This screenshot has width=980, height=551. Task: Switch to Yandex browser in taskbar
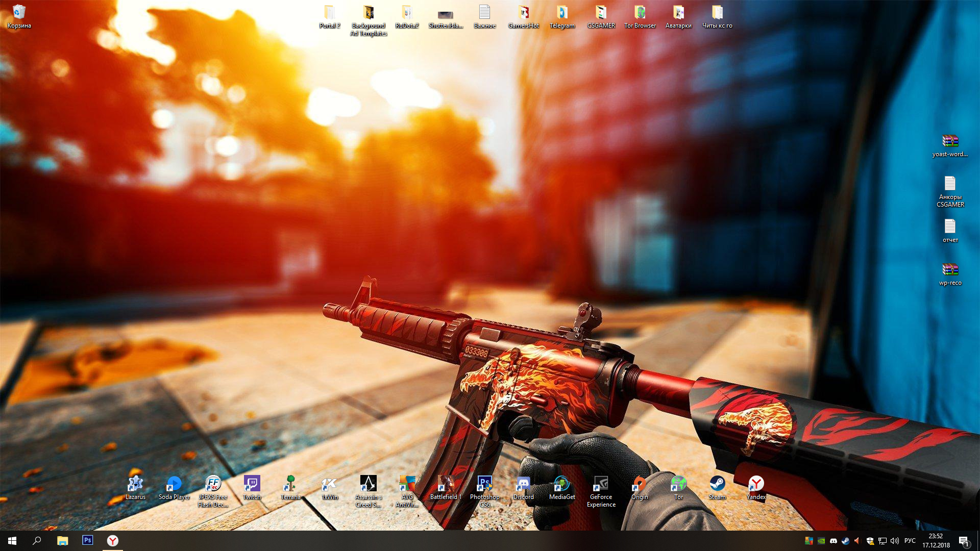(112, 541)
